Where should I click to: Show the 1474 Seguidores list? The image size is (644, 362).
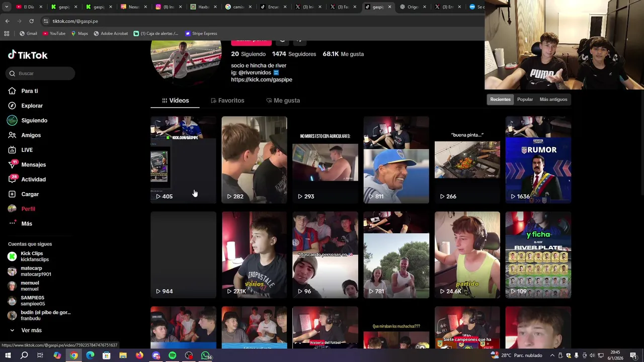click(x=294, y=54)
